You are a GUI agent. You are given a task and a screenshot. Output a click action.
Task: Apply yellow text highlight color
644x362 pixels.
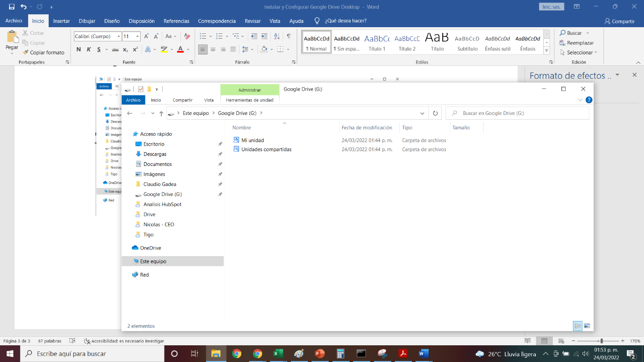point(164,50)
